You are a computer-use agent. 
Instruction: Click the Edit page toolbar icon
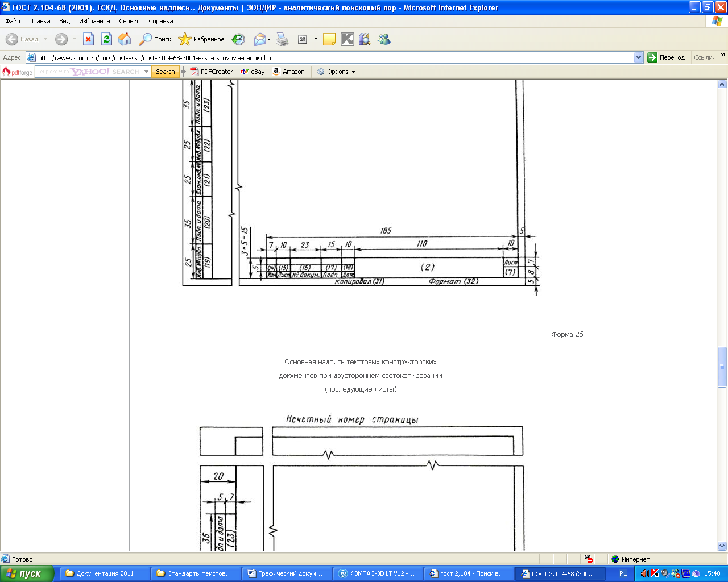pos(303,39)
